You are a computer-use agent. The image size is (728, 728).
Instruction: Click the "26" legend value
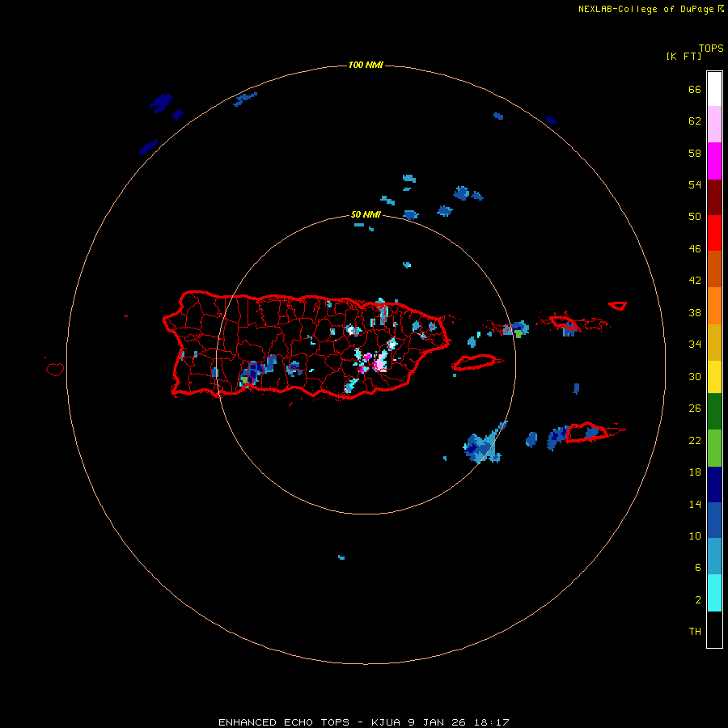pos(695,408)
